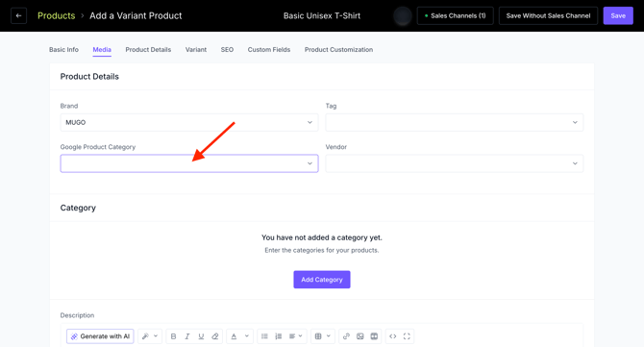Viewport: 644px width, 347px height.
Task: Open the Google Product Category dropdown
Action: [189, 163]
